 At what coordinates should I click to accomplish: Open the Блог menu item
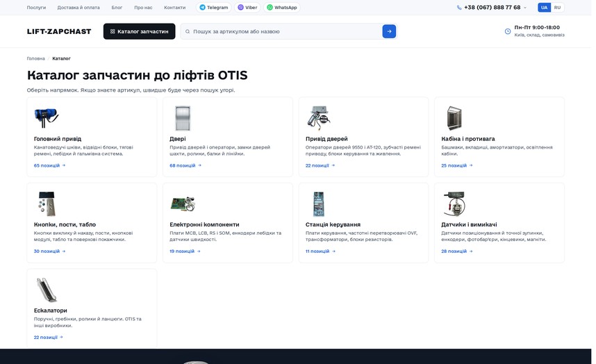117,8
